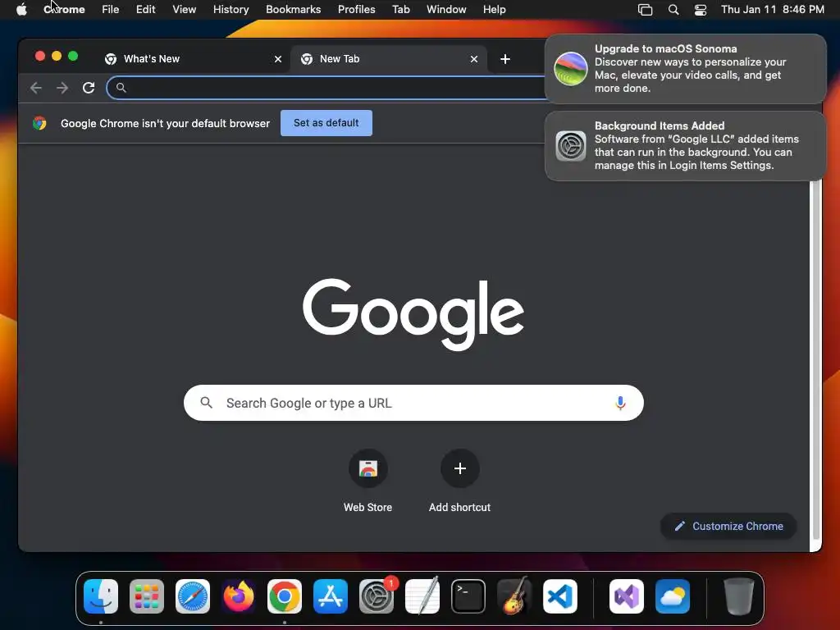
Task: Click the Chrome address bar
Action: coord(326,88)
